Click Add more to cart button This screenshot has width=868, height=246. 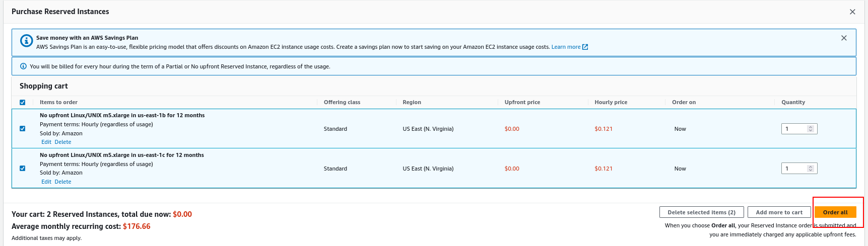click(779, 212)
